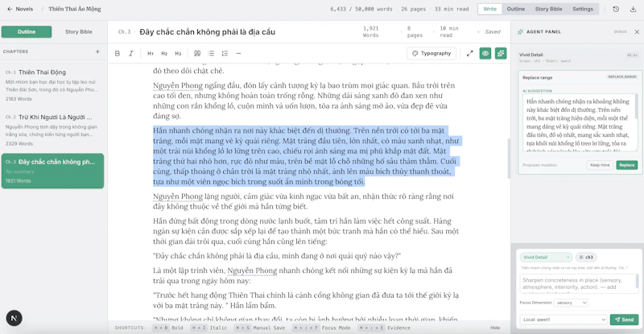
Task: Select the sidebar Story Bible tab
Action: click(x=78, y=31)
